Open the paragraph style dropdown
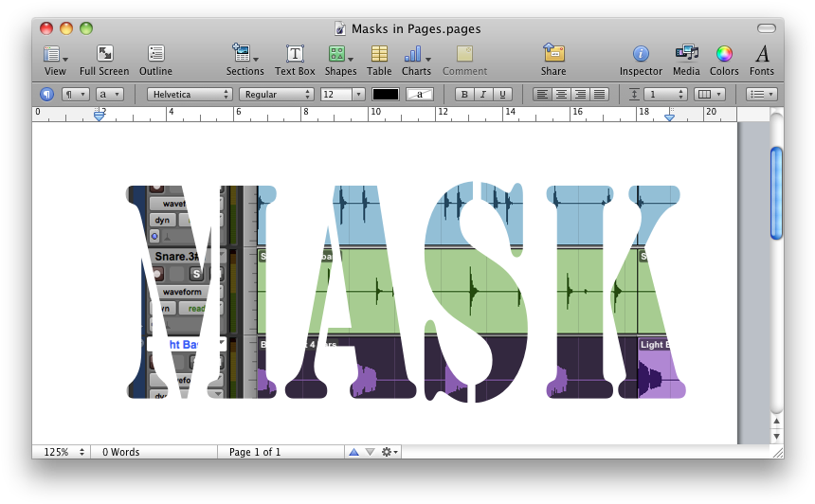 76,94
